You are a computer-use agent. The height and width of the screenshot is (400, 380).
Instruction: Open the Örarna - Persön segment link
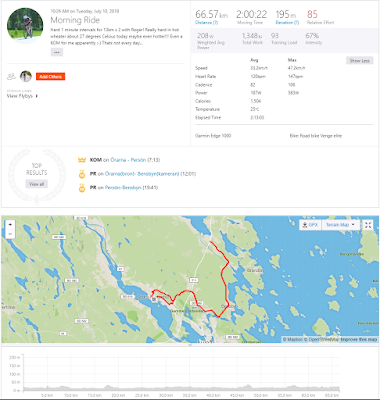coord(128,160)
